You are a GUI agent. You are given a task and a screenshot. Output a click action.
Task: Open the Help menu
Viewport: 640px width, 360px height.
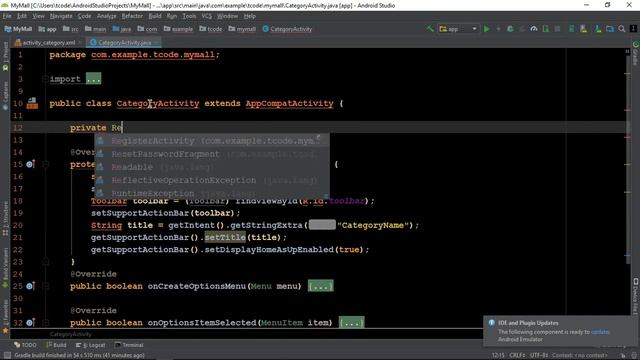coord(249,16)
